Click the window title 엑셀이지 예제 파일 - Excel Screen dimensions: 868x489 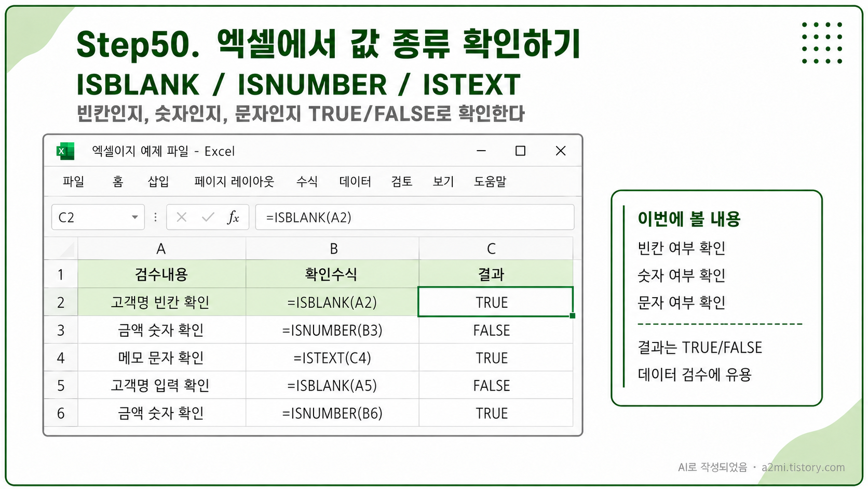[163, 151]
